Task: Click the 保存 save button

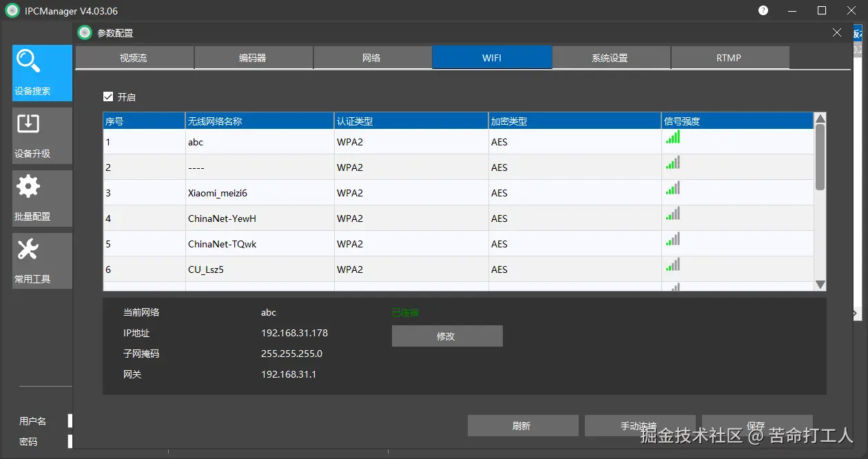Action: 757,426
